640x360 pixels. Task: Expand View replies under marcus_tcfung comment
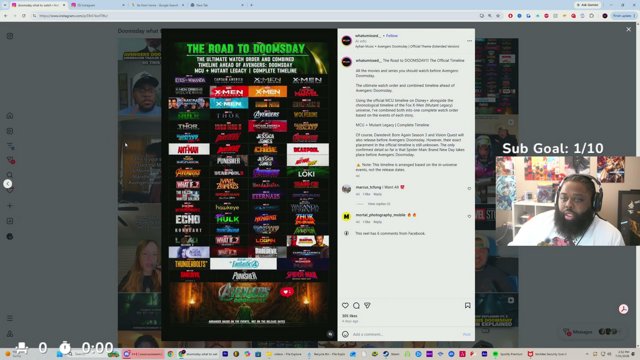pos(379,204)
